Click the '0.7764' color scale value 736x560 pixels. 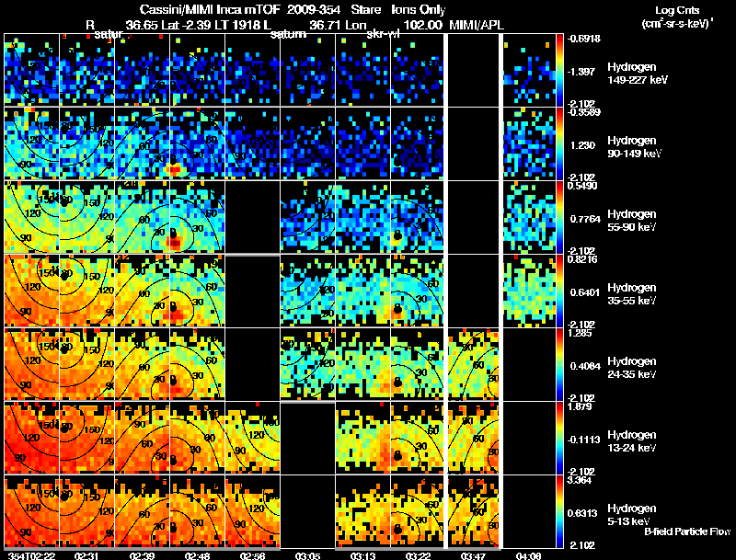coord(585,219)
